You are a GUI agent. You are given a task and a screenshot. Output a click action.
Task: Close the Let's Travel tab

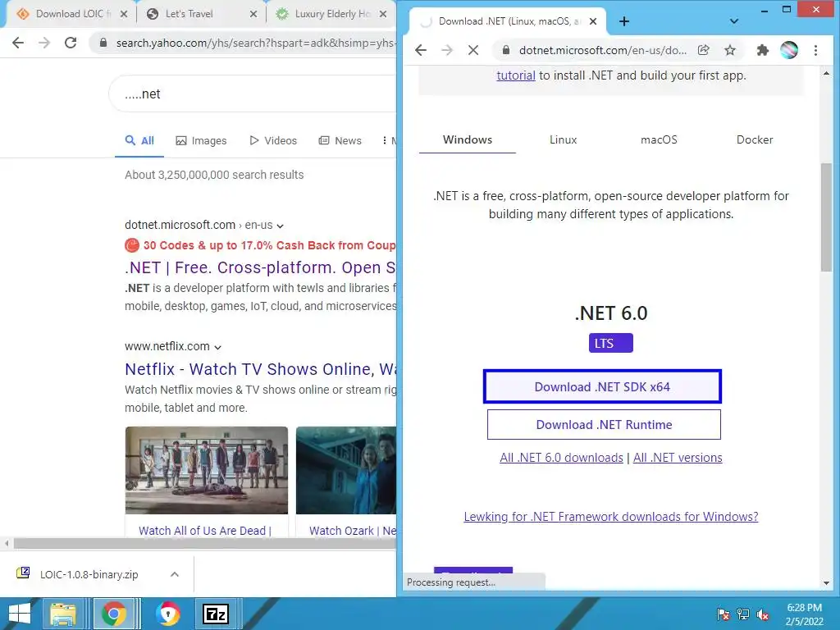click(253, 14)
